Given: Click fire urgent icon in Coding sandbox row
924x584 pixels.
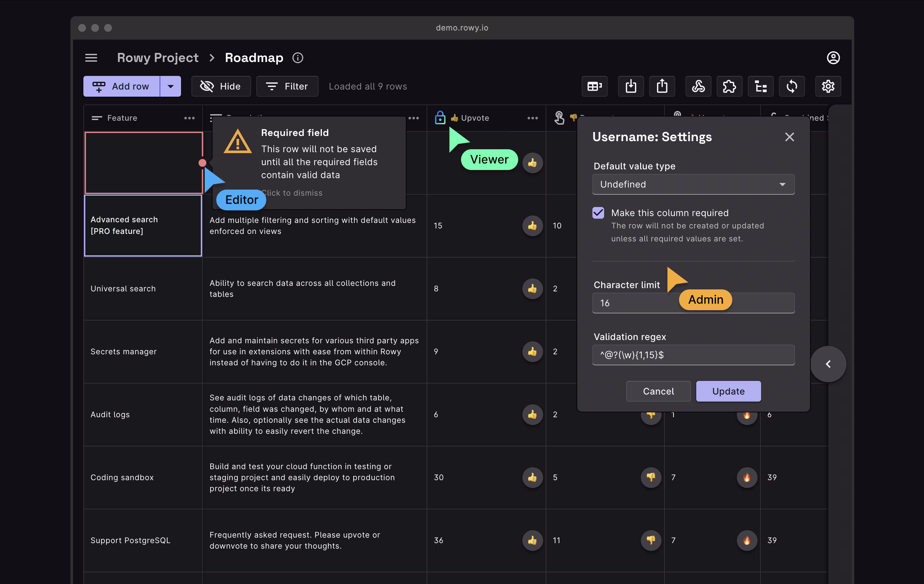Looking at the screenshot, I should click(x=747, y=477).
